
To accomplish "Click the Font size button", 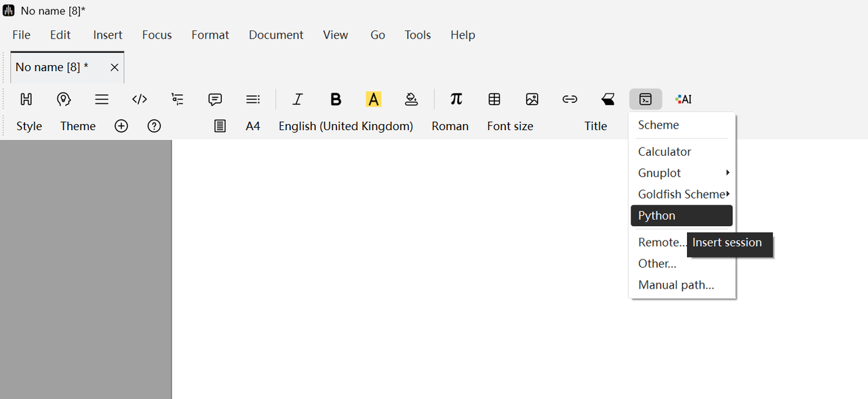I will 510,126.
